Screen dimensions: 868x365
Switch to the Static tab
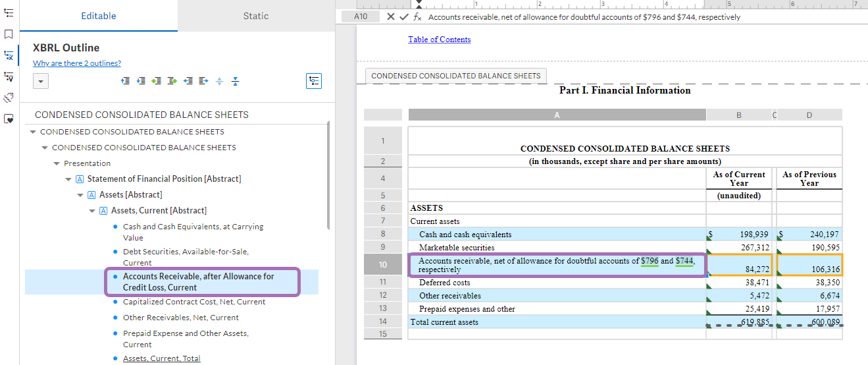(x=255, y=16)
